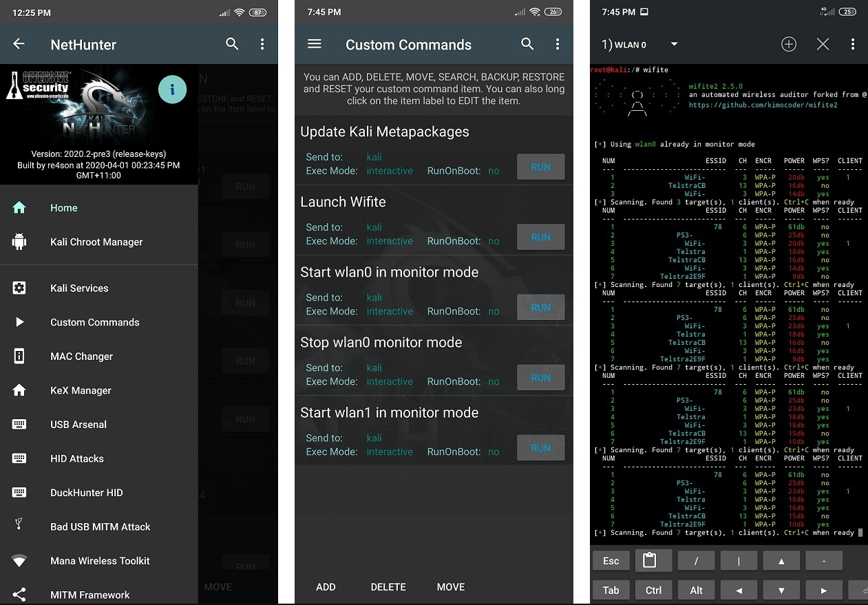Click the Android icon beside Kali Chroot Manager

click(19, 242)
